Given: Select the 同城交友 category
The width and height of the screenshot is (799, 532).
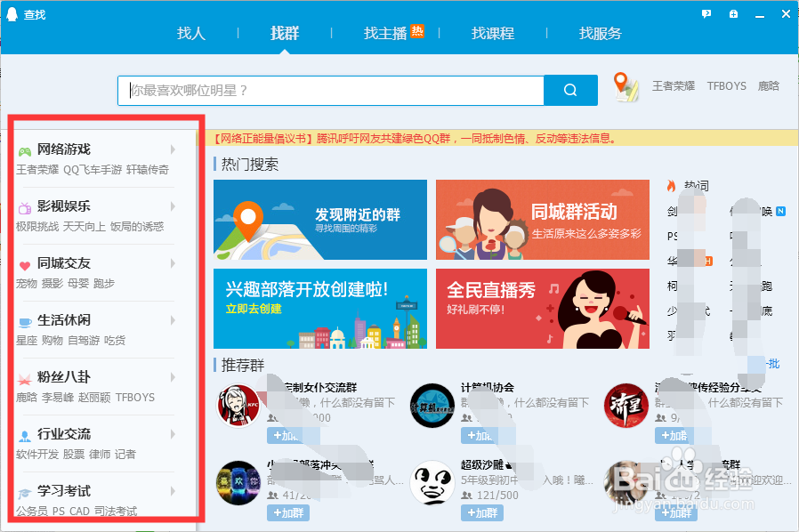Looking at the screenshot, I should tap(64, 263).
